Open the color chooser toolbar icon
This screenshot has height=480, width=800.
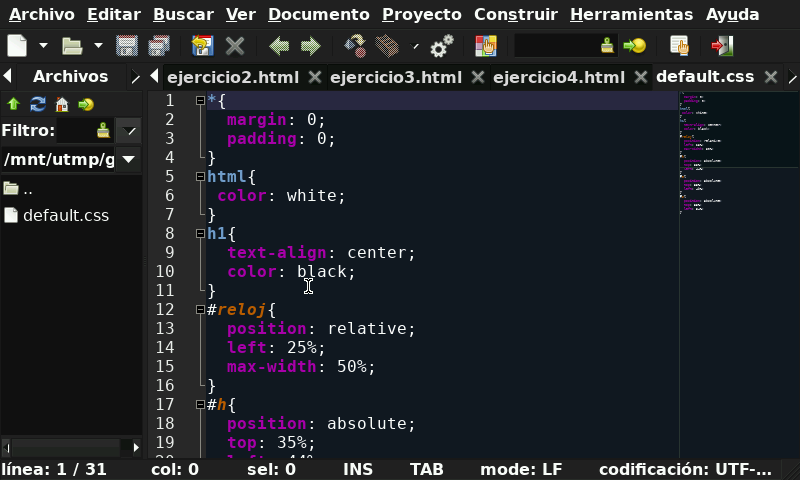point(486,46)
